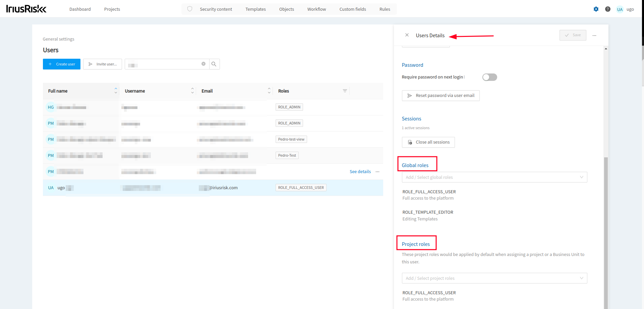
Task: Open the Templates tab
Action: (x=255, y=9)
